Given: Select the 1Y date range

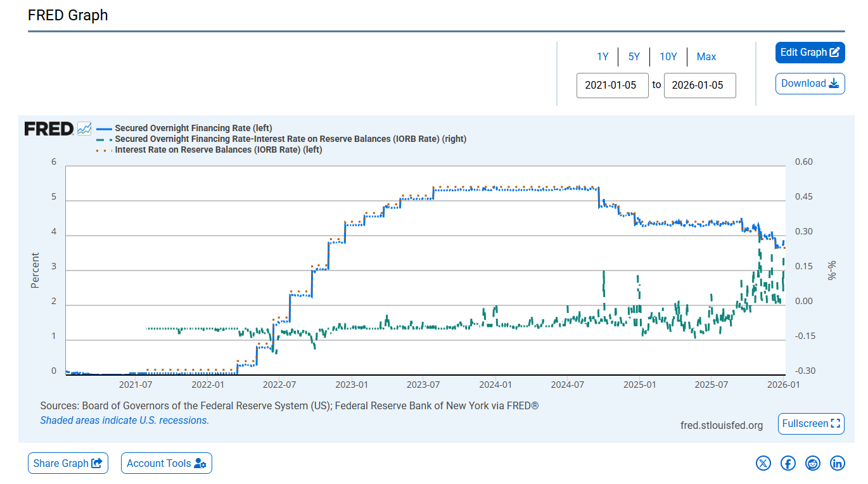Looking at the screenshot, I should pyautogui.click(x=603, y=56).
